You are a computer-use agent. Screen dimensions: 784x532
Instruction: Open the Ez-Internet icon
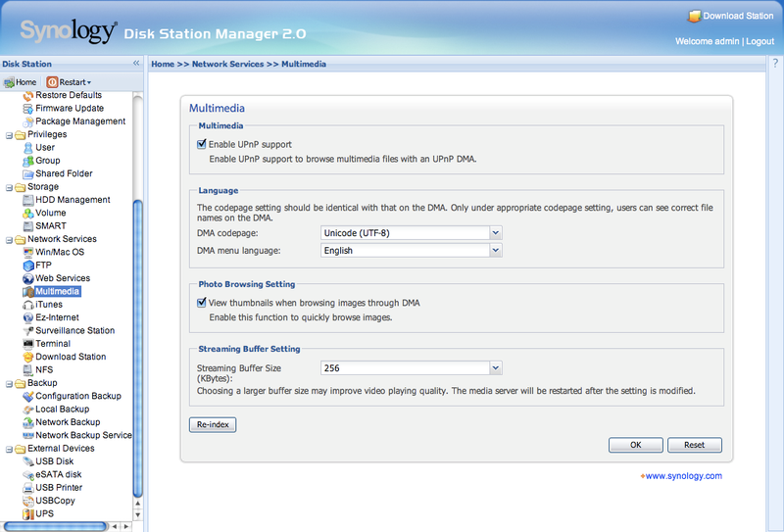[x=28, y=317]
